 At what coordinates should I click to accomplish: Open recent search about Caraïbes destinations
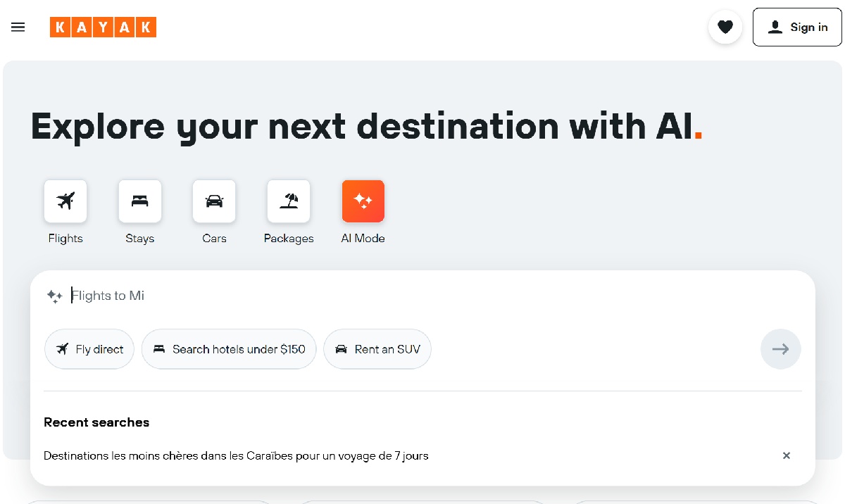click(x=236, y=456)
